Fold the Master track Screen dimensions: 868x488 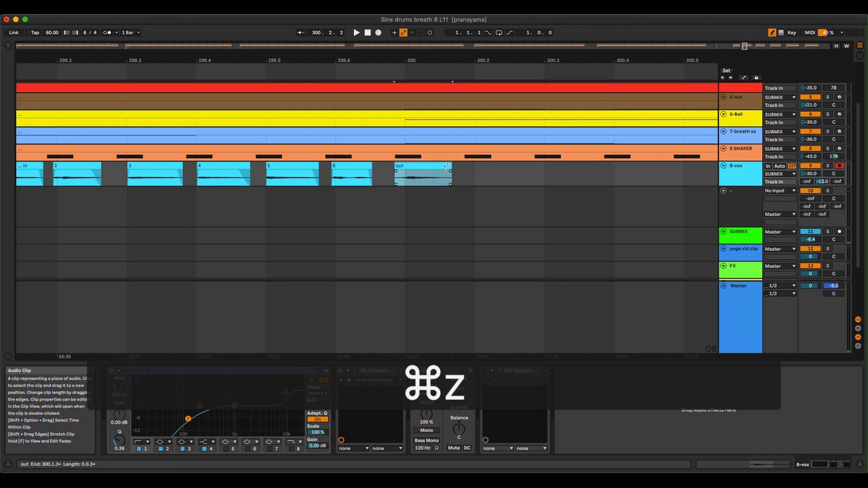point(724,286)
